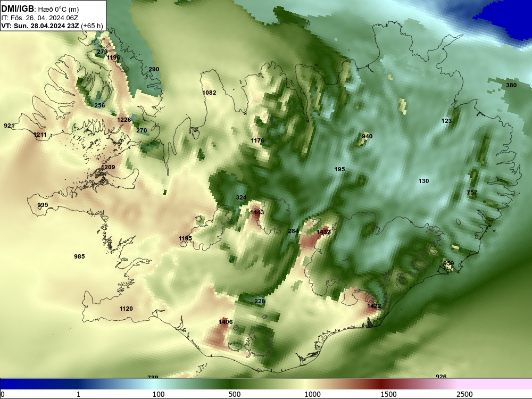Click the map value 380
The width and height of the screenshot is (532, 399).
pyautogui.click(x=511, y=85)
